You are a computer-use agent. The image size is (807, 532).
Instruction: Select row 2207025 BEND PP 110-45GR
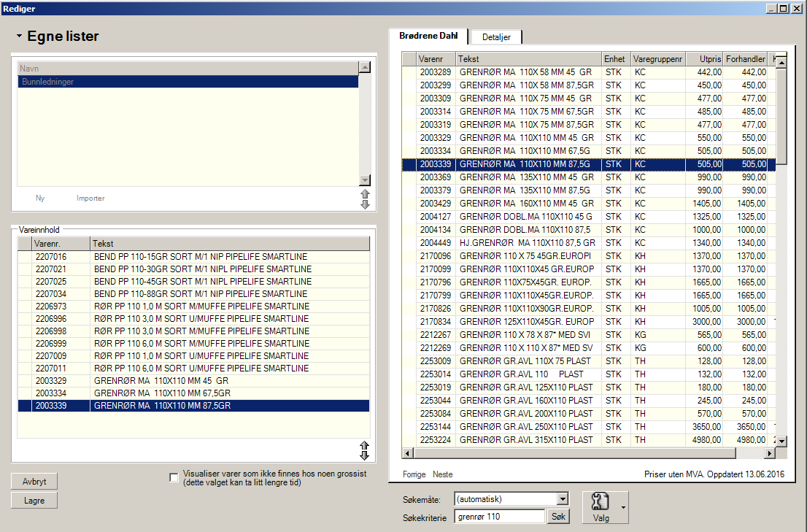click(193, 282)
